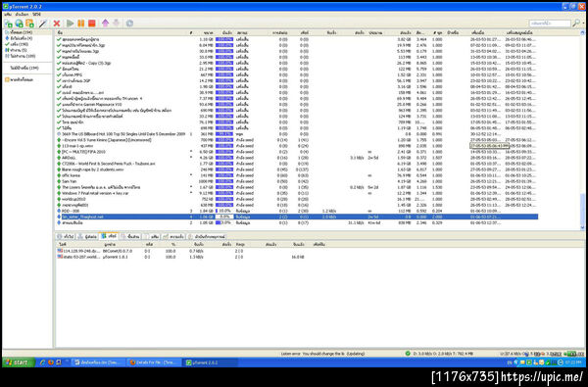Select the 'San Yan' torrent row
This screenshot has width=588, height=387.
click(x=296, y=181)
